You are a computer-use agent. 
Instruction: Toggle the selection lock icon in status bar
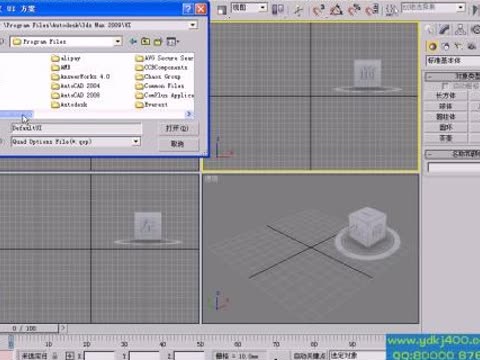[55, 356]
